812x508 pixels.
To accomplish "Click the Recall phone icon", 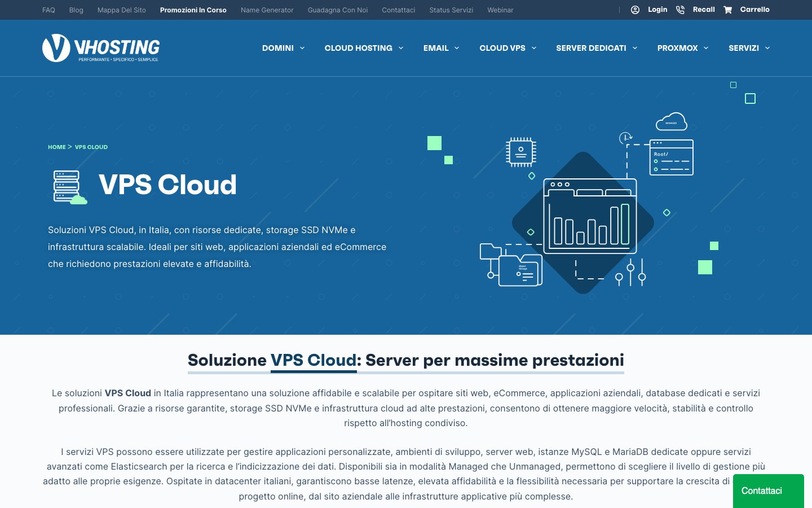I will (x=680, y=10).
